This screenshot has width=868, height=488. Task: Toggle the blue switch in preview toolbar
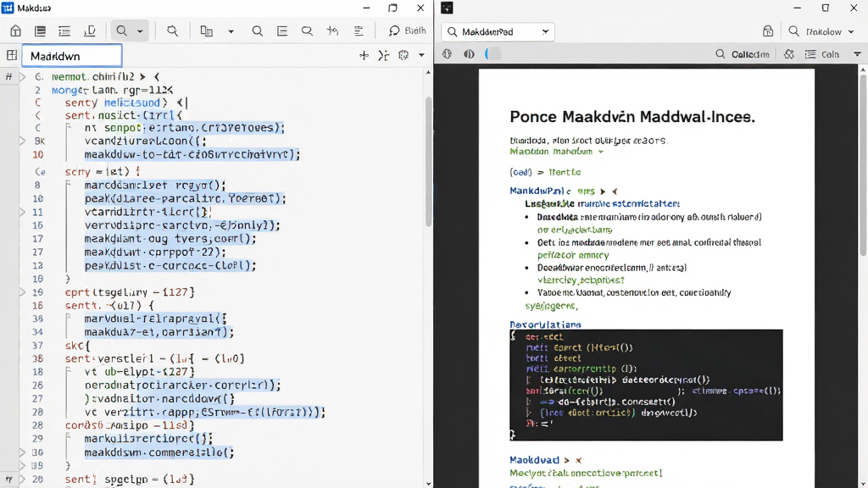tap(493, 53)
